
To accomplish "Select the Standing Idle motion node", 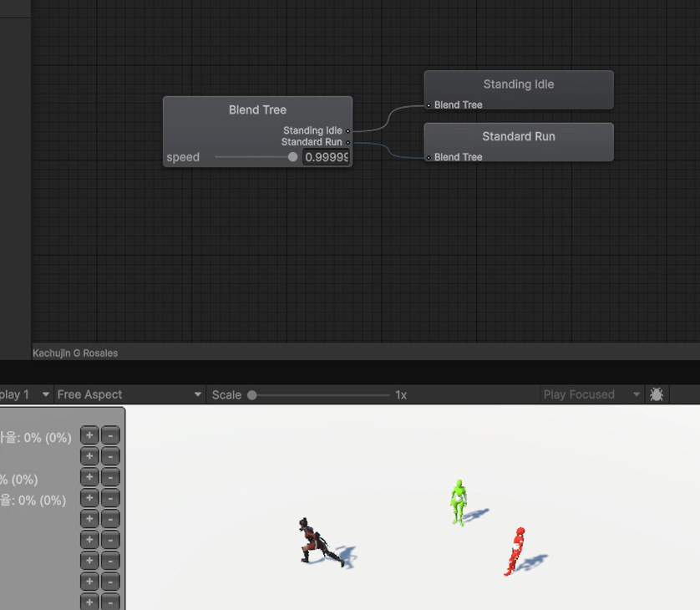I will pyautogui.click(x=518, y=84).
